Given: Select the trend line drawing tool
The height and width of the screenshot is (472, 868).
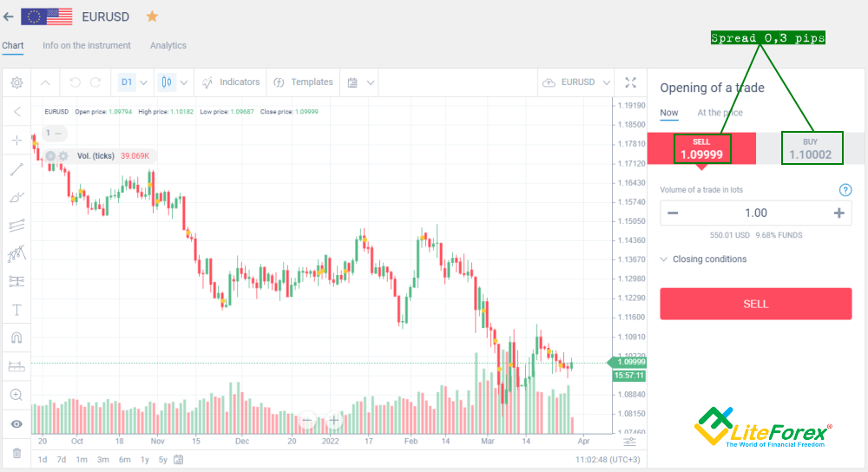Looking at the screenshot, I should pyautogui.click(x=16, y=169).
